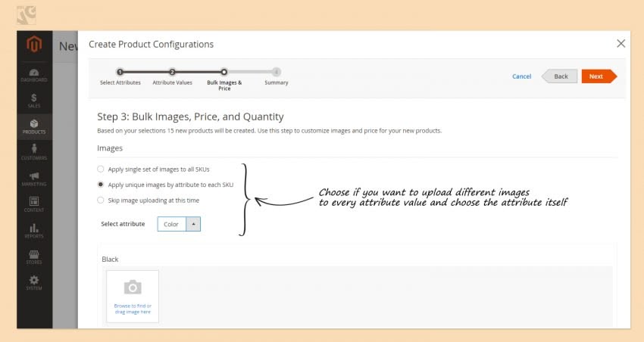Close the Create Product Configurations dialog
Screen dimensions: 644x342
tap(621, 43)
